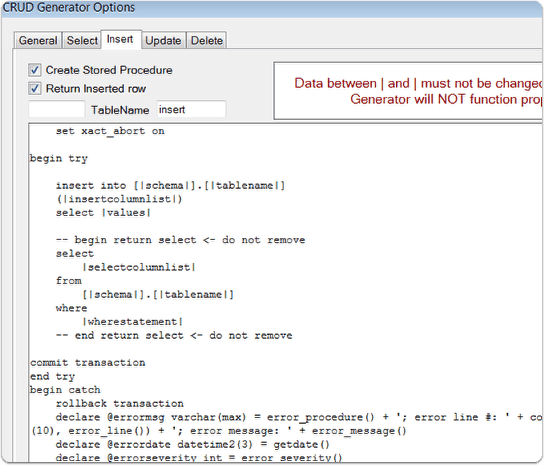Click the red warning message box
This screenshot has width=544, height=465.
408,91
